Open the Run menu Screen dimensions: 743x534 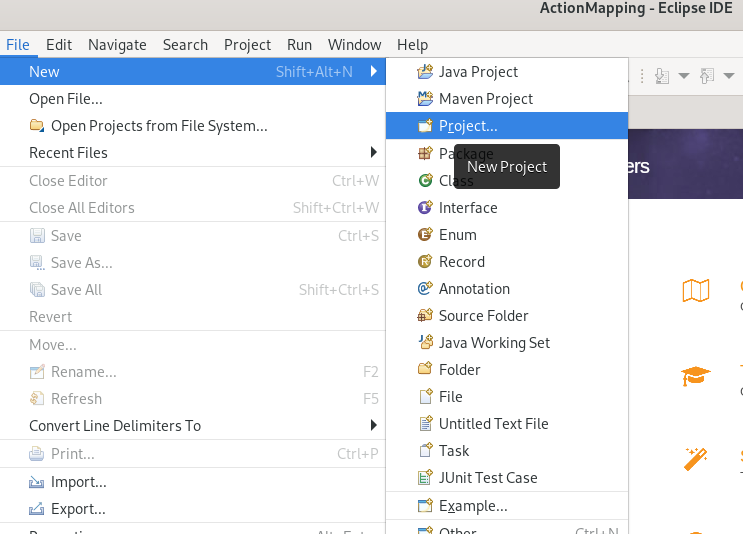click(x=299, y=45)
